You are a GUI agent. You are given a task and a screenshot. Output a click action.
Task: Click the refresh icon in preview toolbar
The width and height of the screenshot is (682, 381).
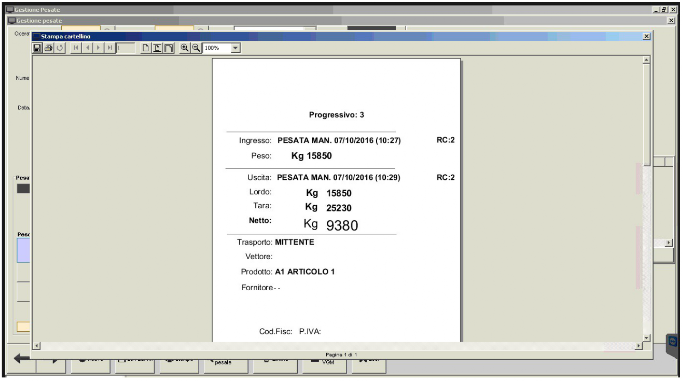click(60, 48)
